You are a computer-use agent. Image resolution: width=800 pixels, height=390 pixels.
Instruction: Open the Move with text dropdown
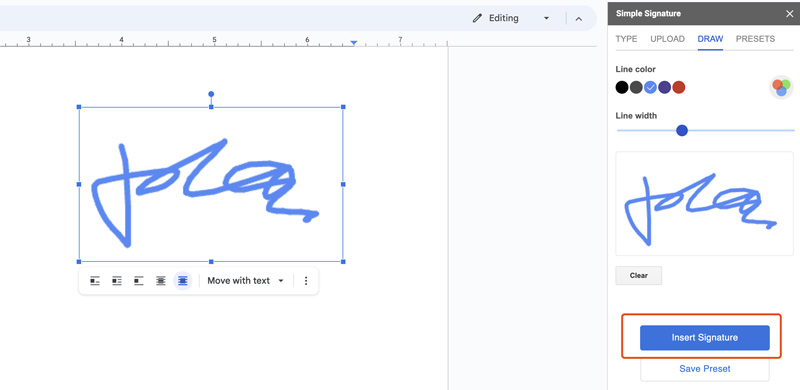tap(245, 281)
